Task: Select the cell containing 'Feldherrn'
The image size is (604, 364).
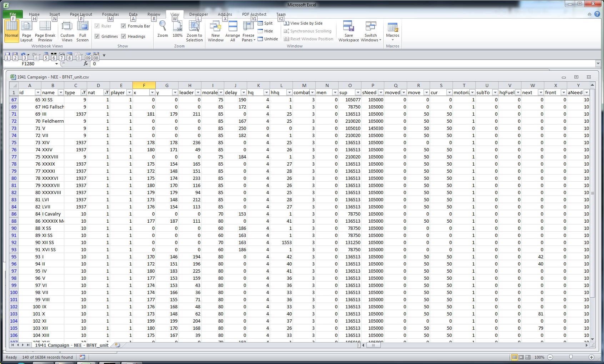Action: click(53, 121)
